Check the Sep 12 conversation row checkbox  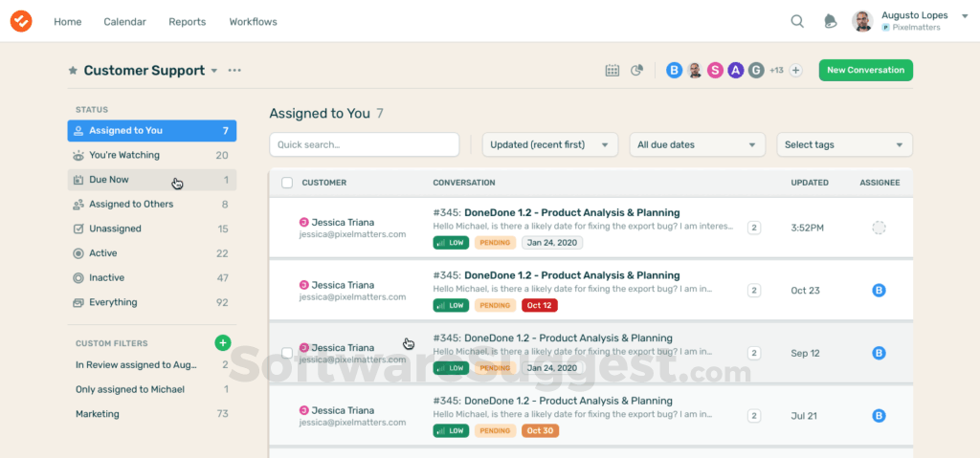coord(287,353)
